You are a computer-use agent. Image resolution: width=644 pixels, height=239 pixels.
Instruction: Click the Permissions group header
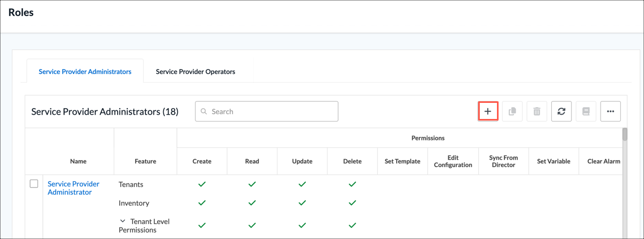click(428, 138)
